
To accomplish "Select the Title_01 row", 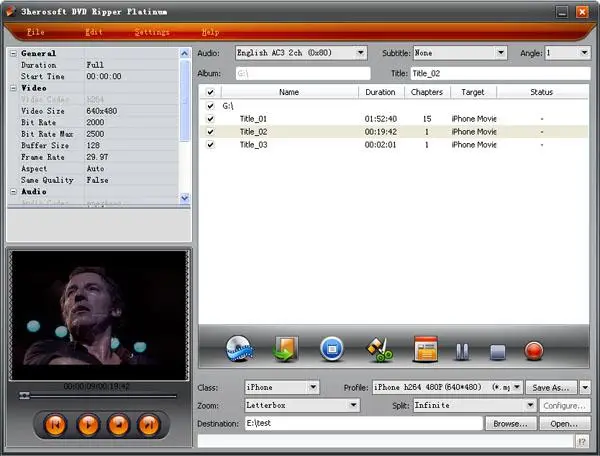I will [x=394, y=119].
